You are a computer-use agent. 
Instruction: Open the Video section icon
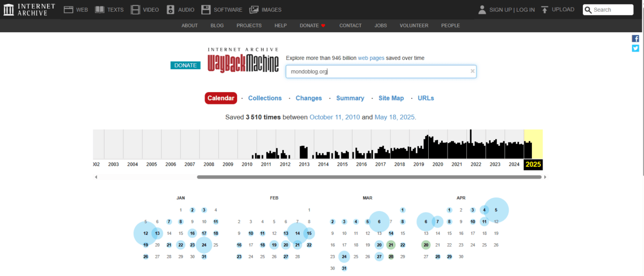[135, 10]
